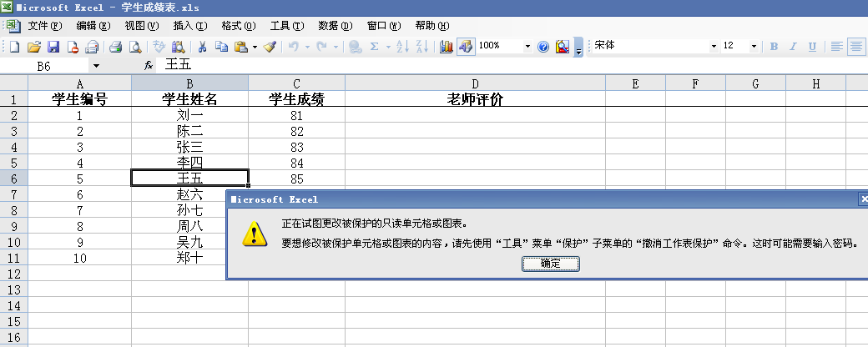Image resolution: width=868 pixels, height=347 pixels.
Task: Open the 窗口 menu
Action: (x=384, y=26)
